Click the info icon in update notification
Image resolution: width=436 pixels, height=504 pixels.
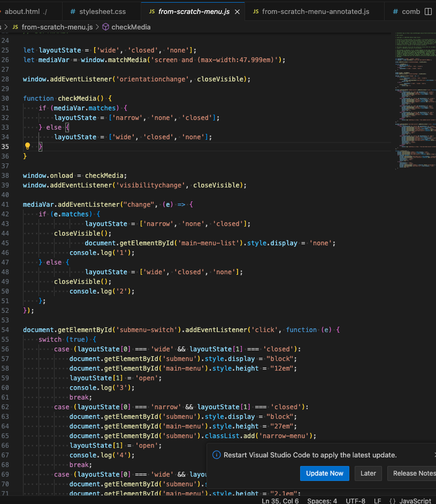pyautogui.click(x=216, y=455)
